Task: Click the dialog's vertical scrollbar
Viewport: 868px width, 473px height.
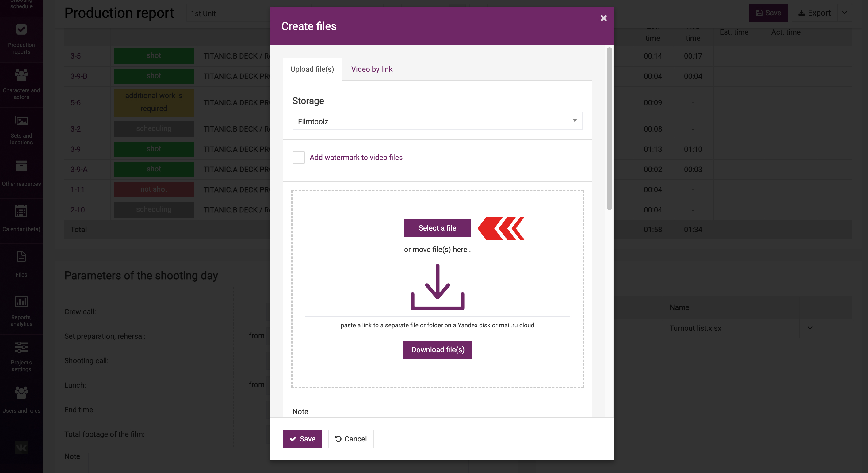Action: [609, 129]
